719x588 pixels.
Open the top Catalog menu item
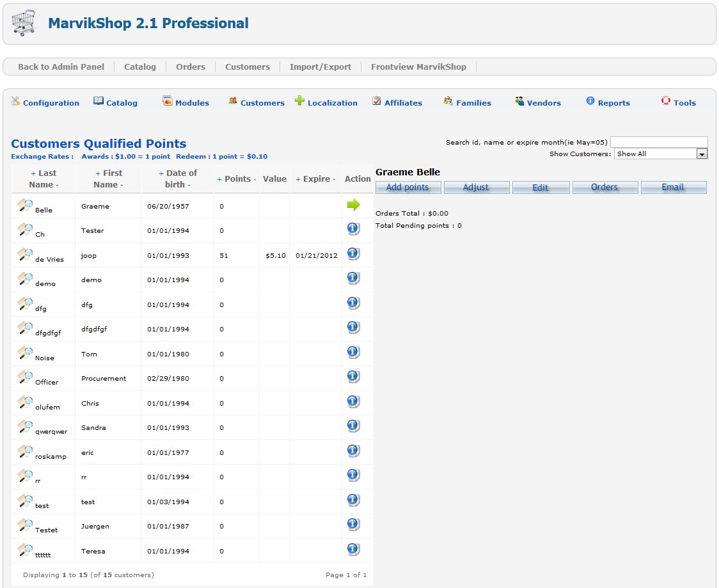click(140, 67)
